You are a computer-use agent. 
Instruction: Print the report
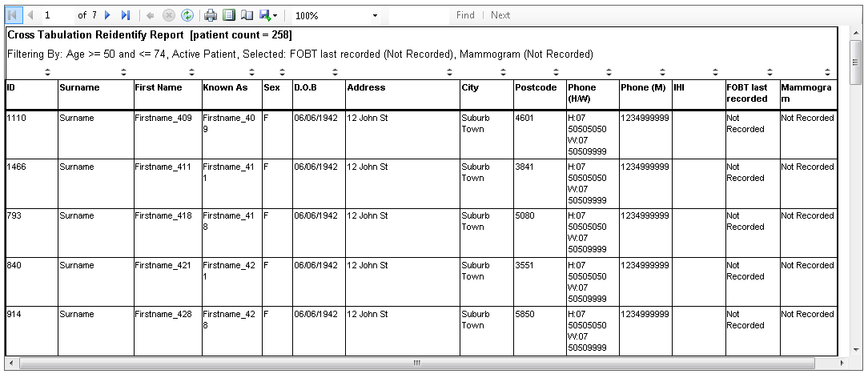[x=211, y=15]
